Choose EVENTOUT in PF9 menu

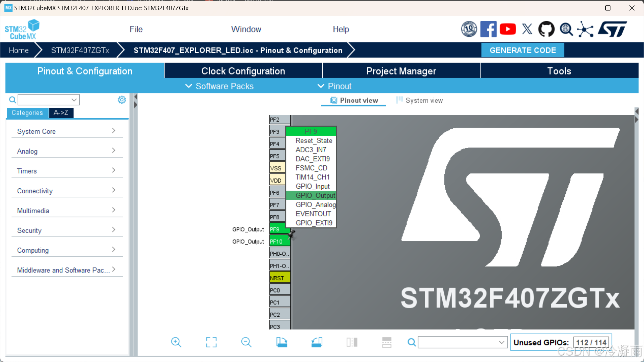(311, 214)
